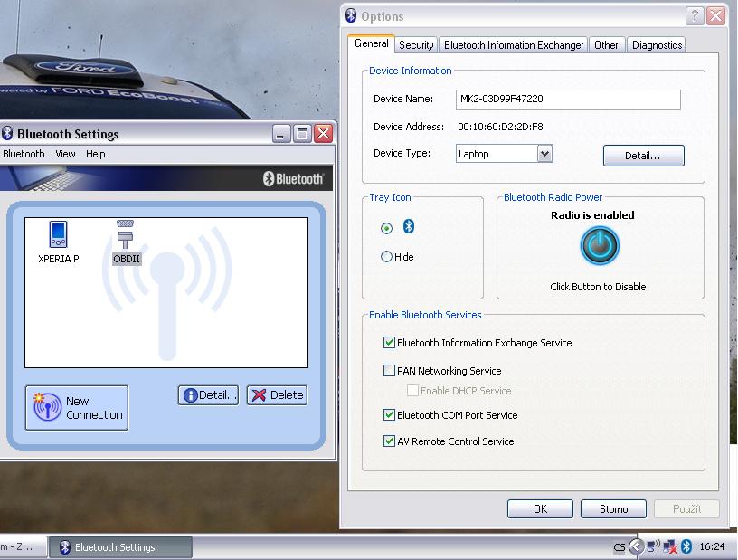Switch to the Diagnostics tab
738x560 pixels.
[x=657, y=44]
